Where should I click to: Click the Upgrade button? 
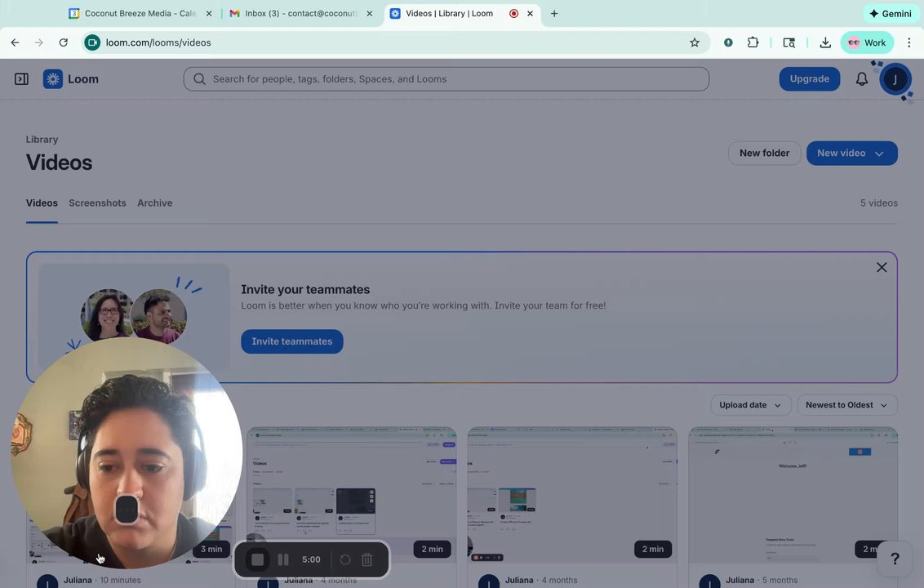(809, 79)
